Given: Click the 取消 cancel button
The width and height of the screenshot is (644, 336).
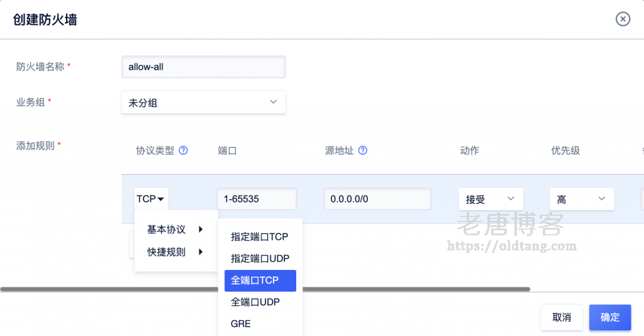Looking at the screenshot, I should coord(562,317).
